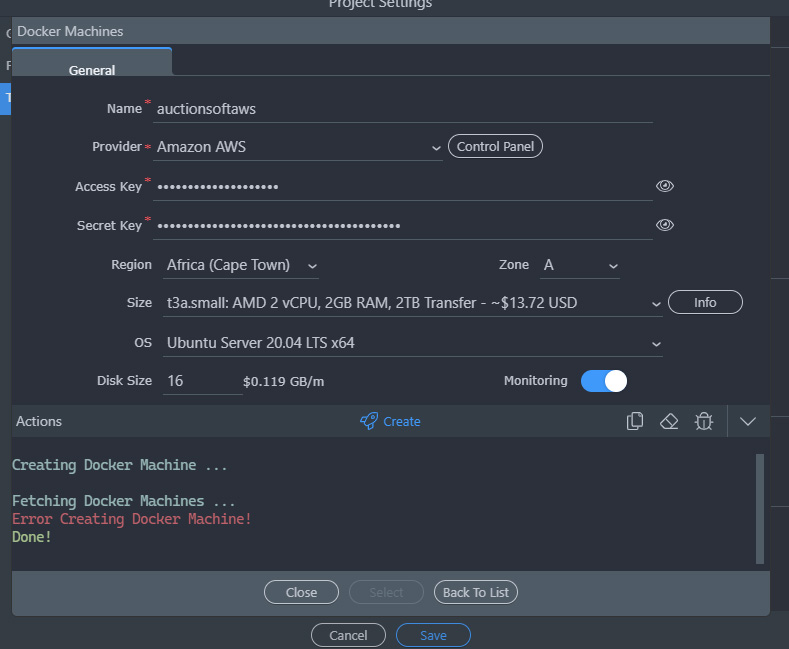Open the OS dropdown Ubuntu Server 20.04
Viewport: 789px width, 649px height.
point(413,343)
